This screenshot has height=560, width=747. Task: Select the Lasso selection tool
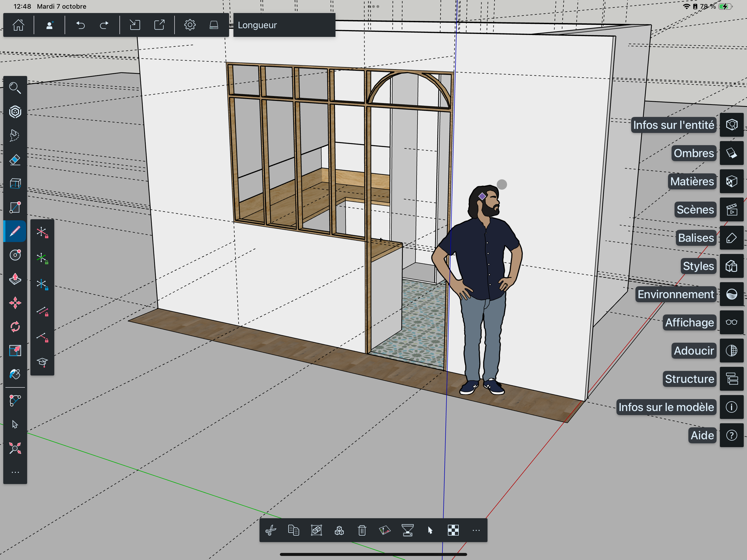15,135
